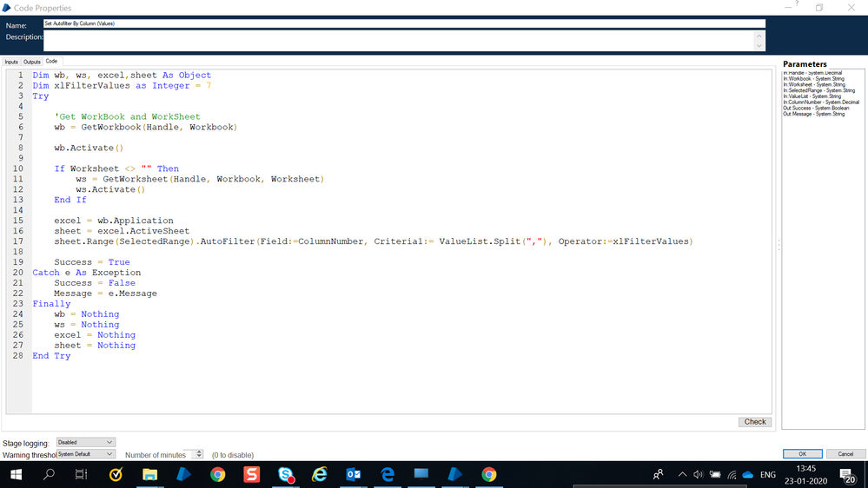Click the 'Finally' keyword line

(x=51, y=304)
